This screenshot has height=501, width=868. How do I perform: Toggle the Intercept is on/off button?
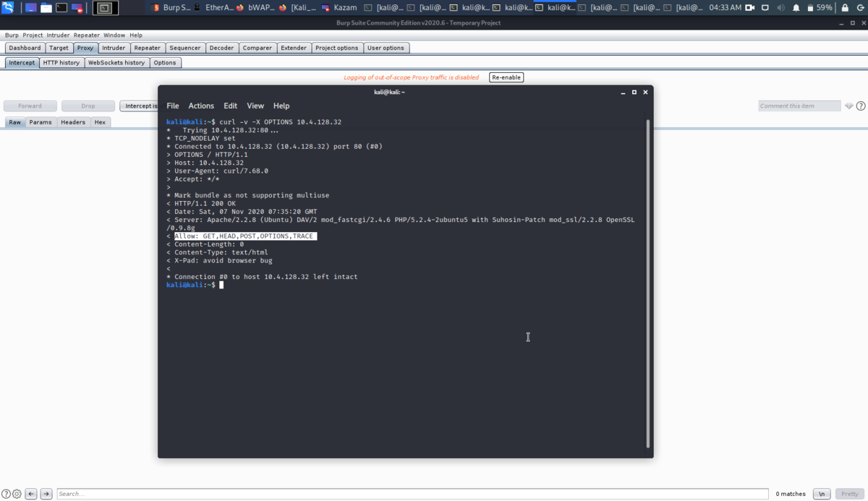pos(139,106)
